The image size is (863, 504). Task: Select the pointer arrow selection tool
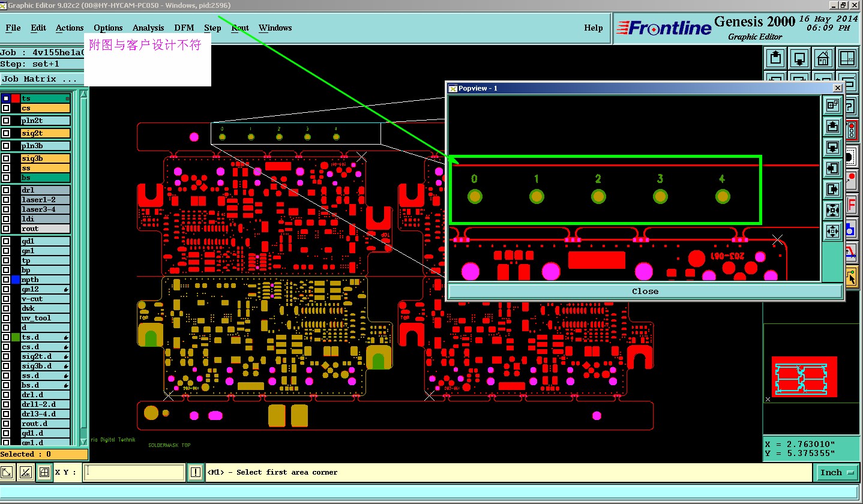tap(851, 278)
